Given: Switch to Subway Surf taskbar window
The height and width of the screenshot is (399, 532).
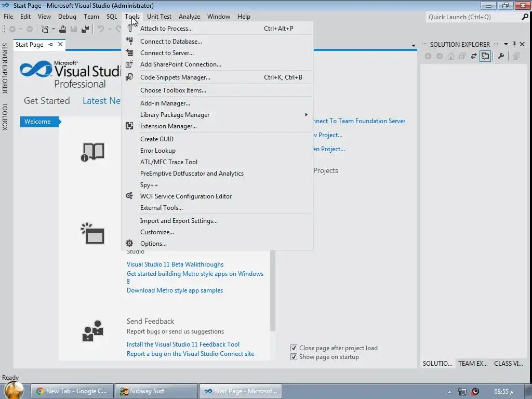Looking at the screenshot, I should 156,391.
